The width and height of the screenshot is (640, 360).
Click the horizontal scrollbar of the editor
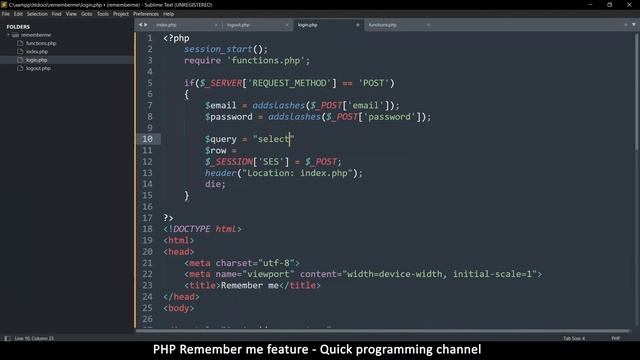point(384,331)
